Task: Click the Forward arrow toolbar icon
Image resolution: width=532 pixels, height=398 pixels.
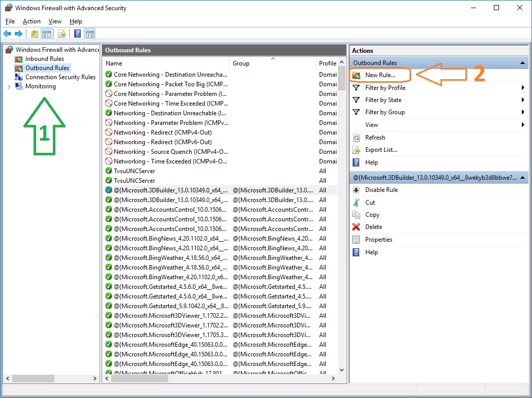Action: click(x=19, y=34)
